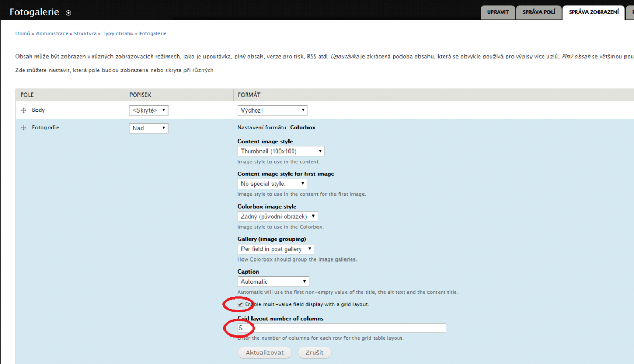Open the Body format dropdown showing Výchozí
634x364 pixels.
[273, 110]
